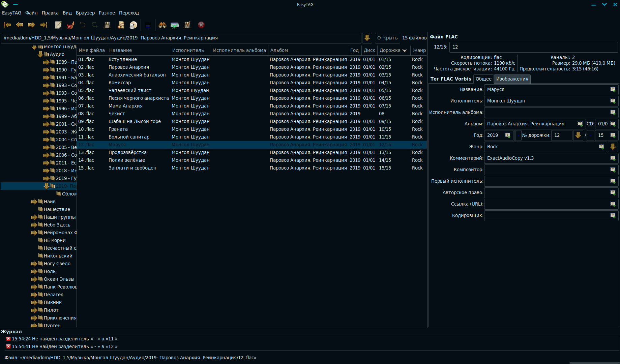The height and width of the screenshot is (364, 620).
Task: Apply the Альбом tag to selected files
Action: pyautogui.click(x=580, y=124)
